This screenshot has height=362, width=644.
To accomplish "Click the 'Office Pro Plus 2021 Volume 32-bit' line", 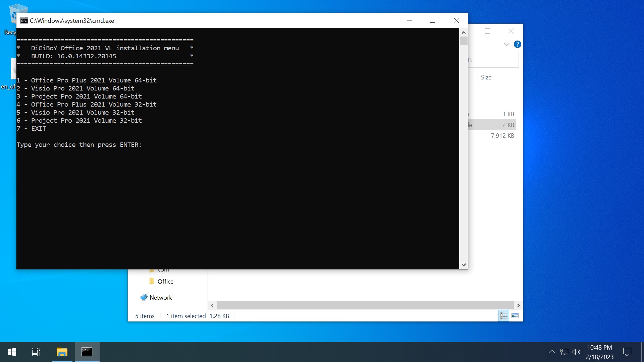I will (87, 105).
